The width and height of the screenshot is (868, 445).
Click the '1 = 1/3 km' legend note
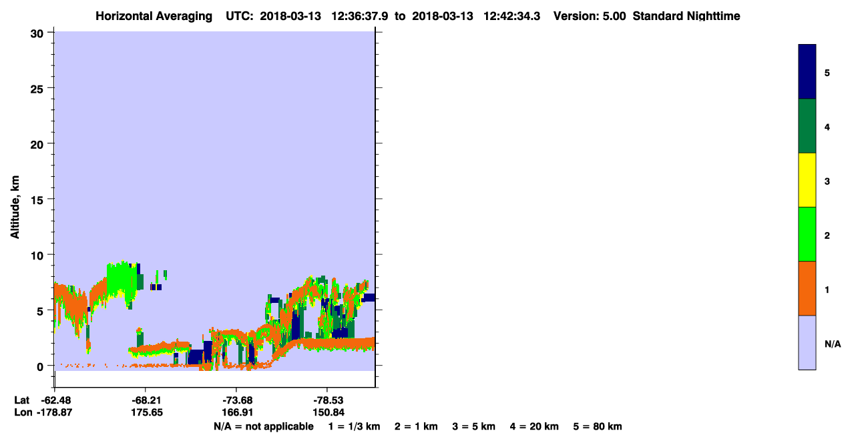click(354, 426)
